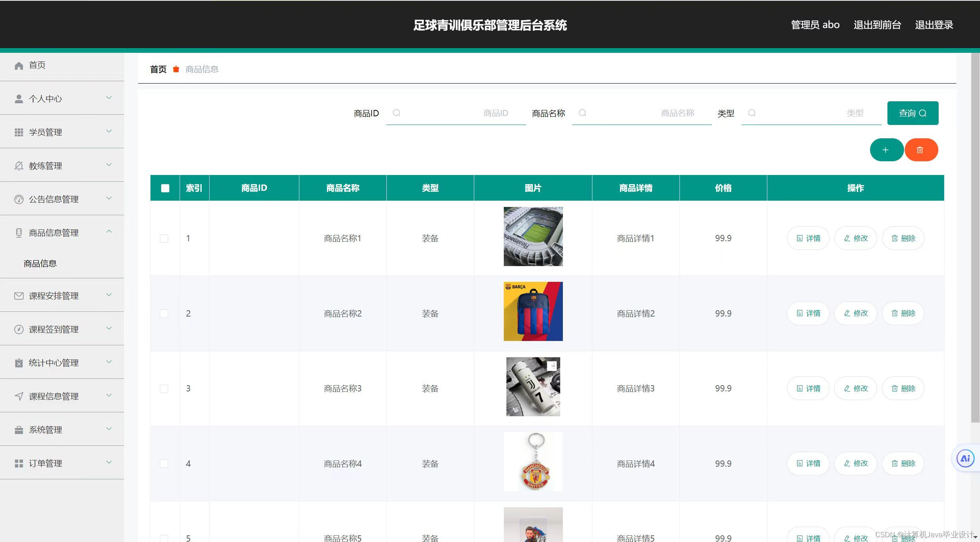The width and height of the screenshot is (980, 542).
Task: Toggle the select-all checkbox in table header
Action: (165, 188)
